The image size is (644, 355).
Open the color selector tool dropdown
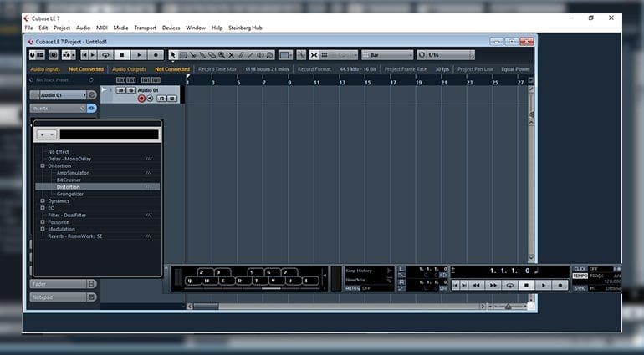(285, 55)
